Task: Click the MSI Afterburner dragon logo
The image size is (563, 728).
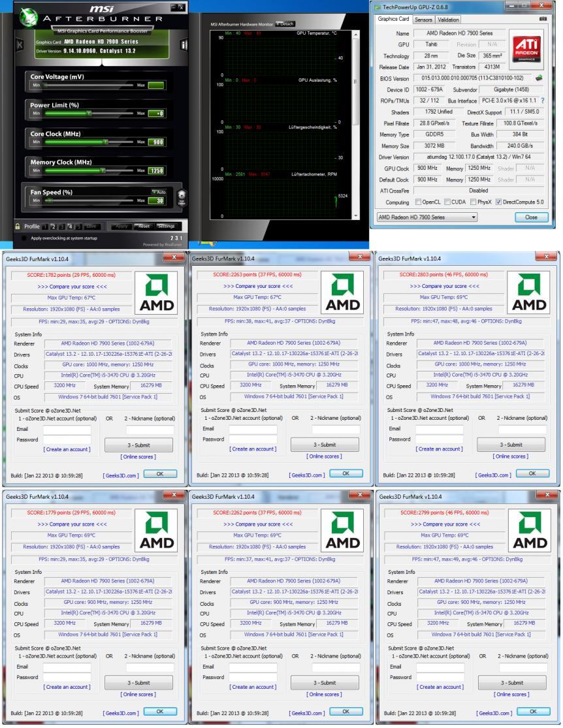Action: pos(29,18)
